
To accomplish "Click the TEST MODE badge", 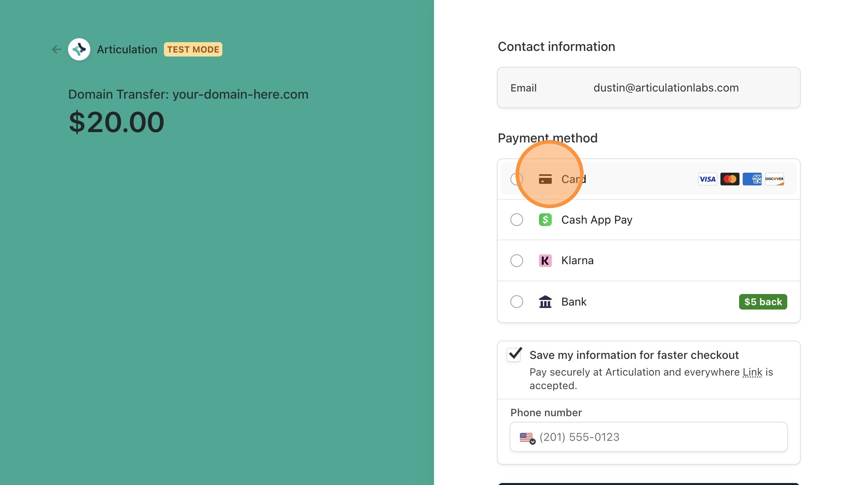I will pyautogui.click(x=193, y=49).
